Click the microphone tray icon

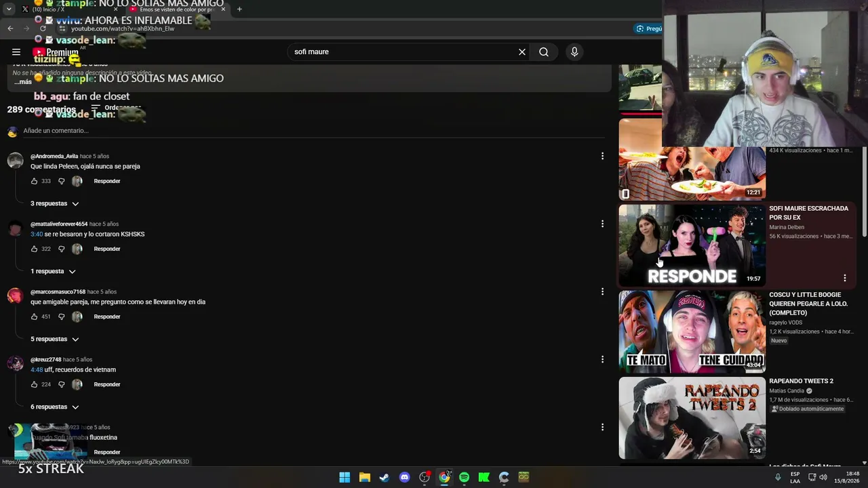click(778, 477)
